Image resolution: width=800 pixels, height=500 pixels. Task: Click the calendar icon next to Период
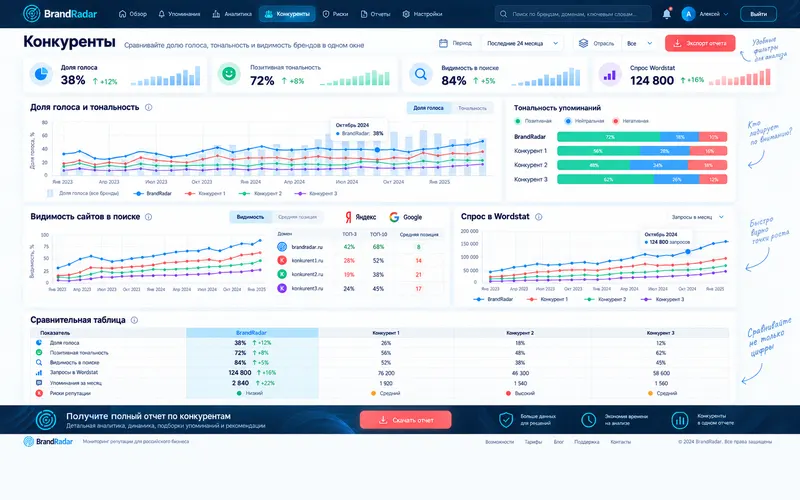[443, 43]
